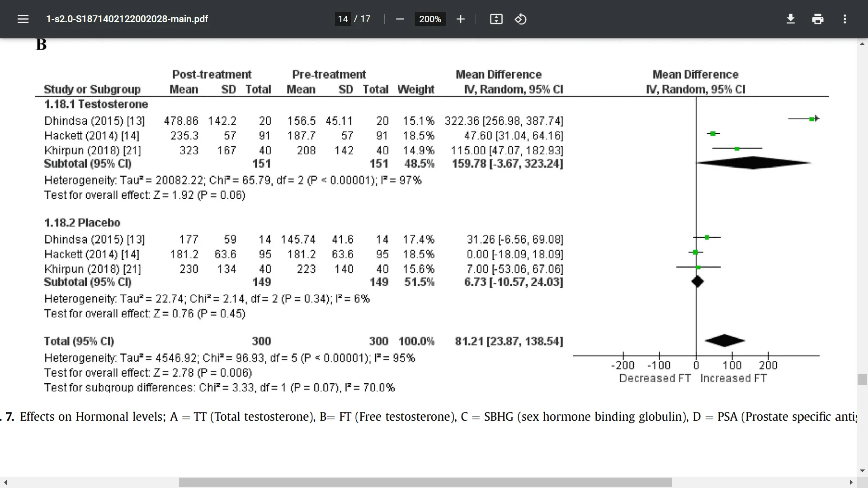Click the fit to page icon
Screen dimensions: 868x488
pyautogui.click(x=496, y=19)
